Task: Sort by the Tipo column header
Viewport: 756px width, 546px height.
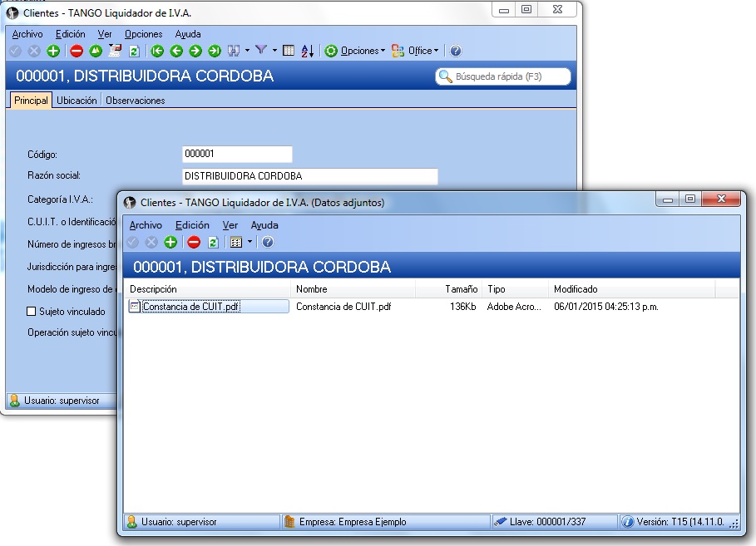Action: tap(515, 290)
